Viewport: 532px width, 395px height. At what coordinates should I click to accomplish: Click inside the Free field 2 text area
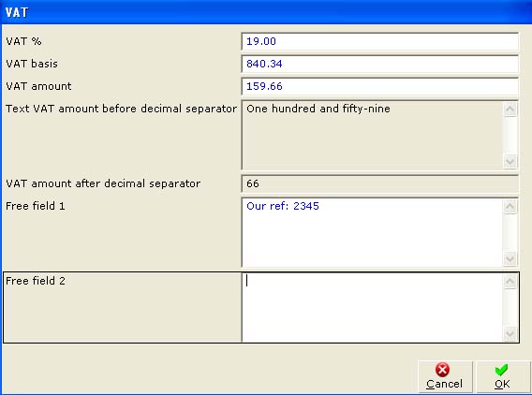point(372,307)
